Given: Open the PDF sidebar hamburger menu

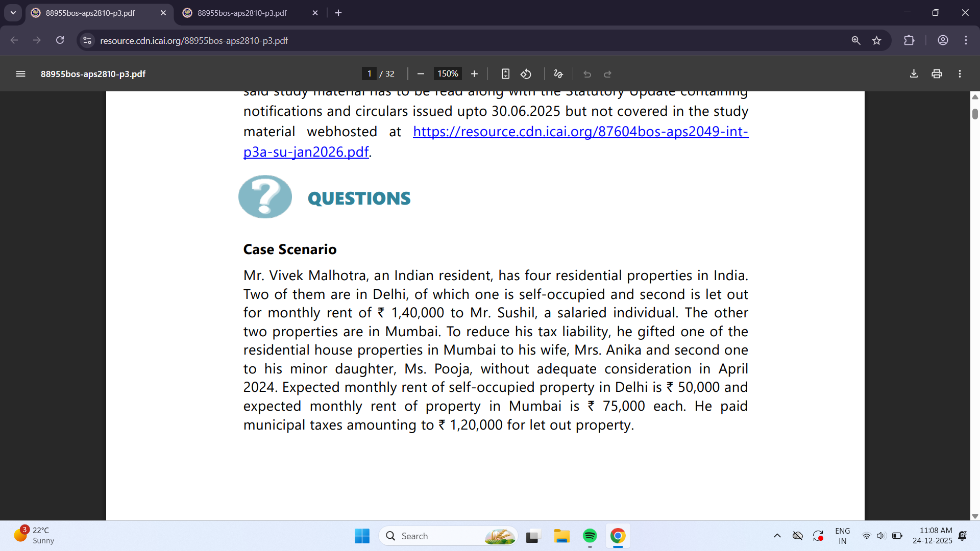Looking at the screenshot, I should click(20, 74).
